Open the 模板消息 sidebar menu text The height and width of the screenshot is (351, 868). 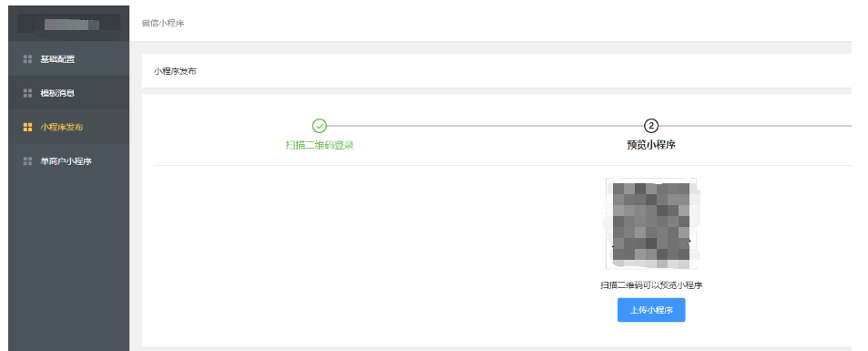tap(57, 93)
